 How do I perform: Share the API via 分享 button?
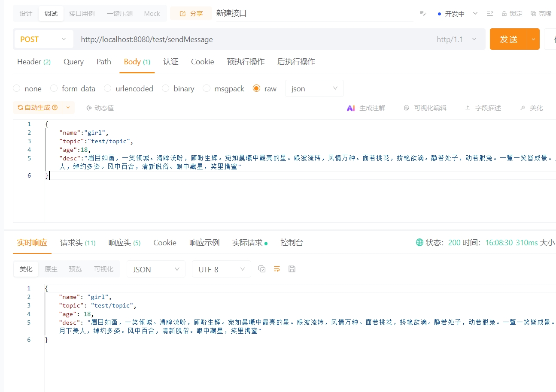coord(191,13)
